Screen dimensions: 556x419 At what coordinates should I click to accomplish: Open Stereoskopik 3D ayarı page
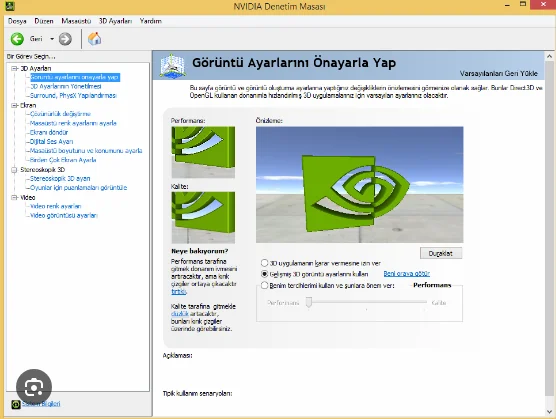click(60, 178)
